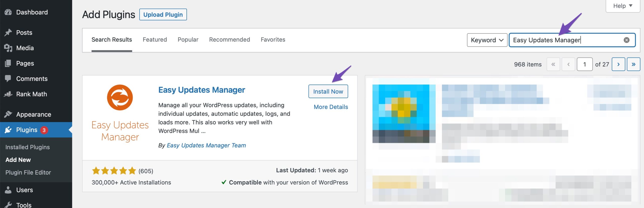Click the Comments speech bubble icon

click(x=8, y=79)
